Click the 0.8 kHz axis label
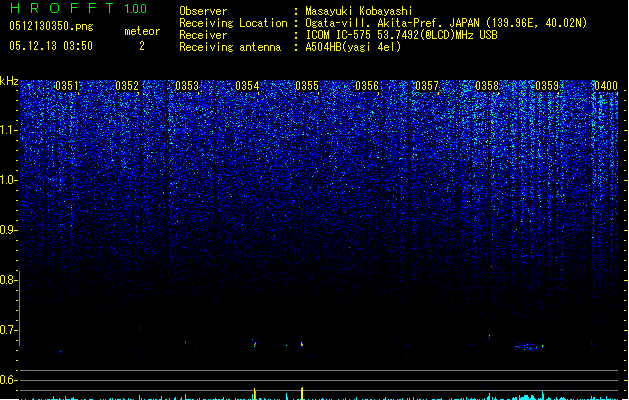 click(x=8, y=280)
